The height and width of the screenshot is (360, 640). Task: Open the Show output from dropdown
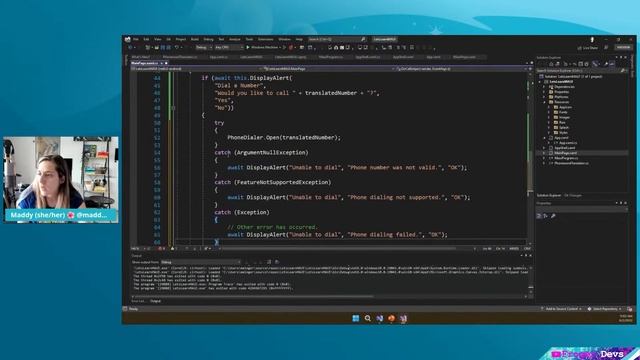[201, 262]
